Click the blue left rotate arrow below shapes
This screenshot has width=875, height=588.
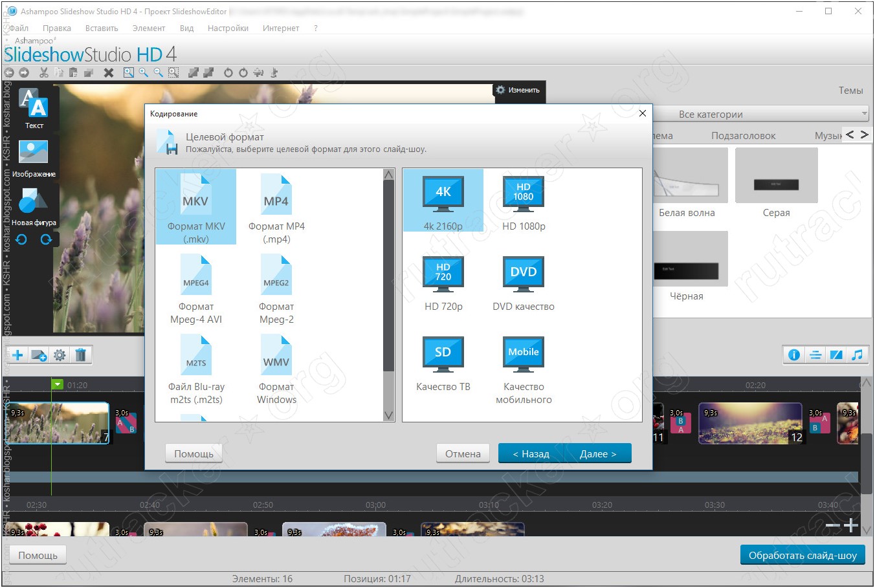tap(21, 239)
